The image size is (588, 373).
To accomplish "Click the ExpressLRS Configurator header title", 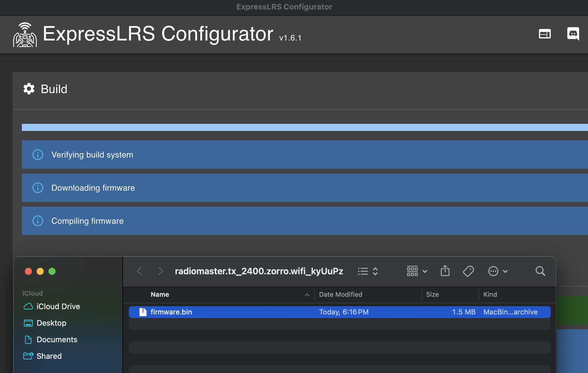I will point(158,34).
